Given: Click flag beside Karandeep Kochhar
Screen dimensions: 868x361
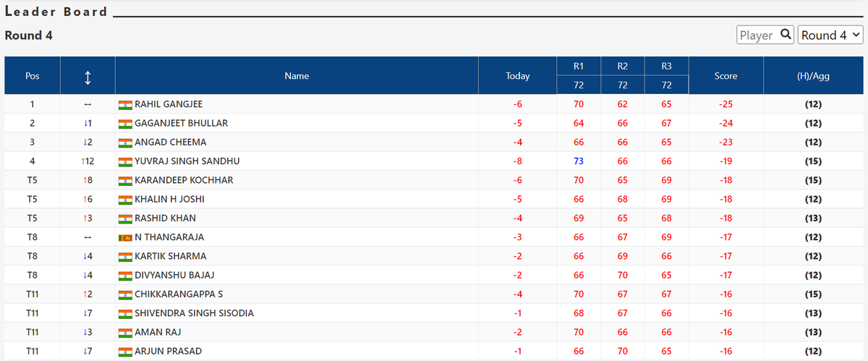Looking at the screenshot, I should click(125, 180).
